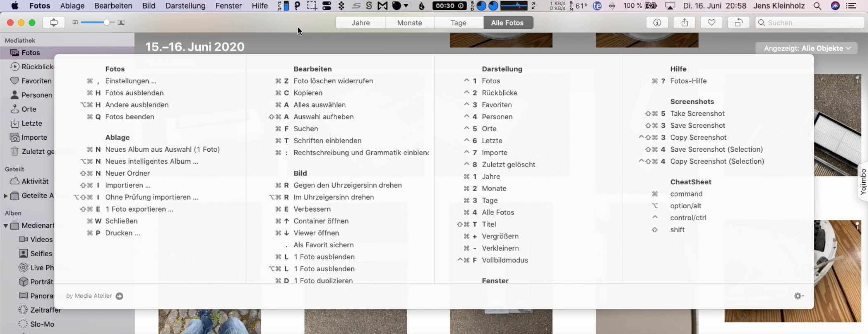Open Favoriten in the sidebar
The width and height of the screenshot is (868, 334).
point(31,81)
